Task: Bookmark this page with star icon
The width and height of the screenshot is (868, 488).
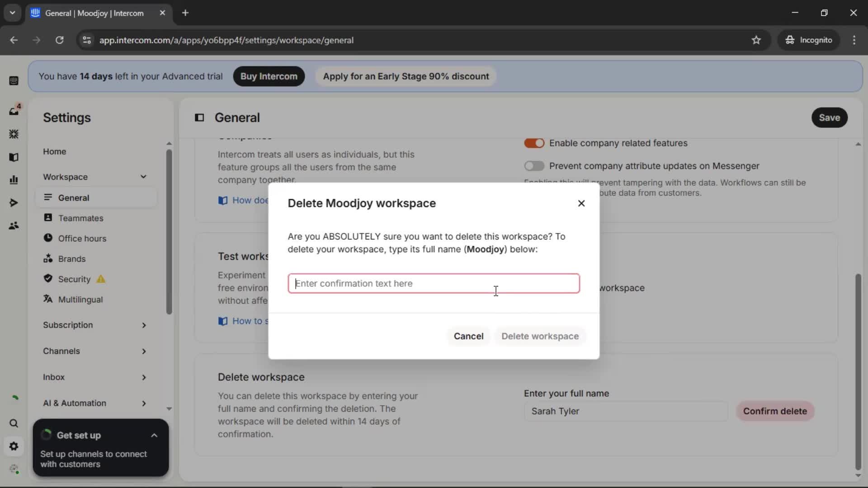Action: pyautogui.click(x=756, y=40)
